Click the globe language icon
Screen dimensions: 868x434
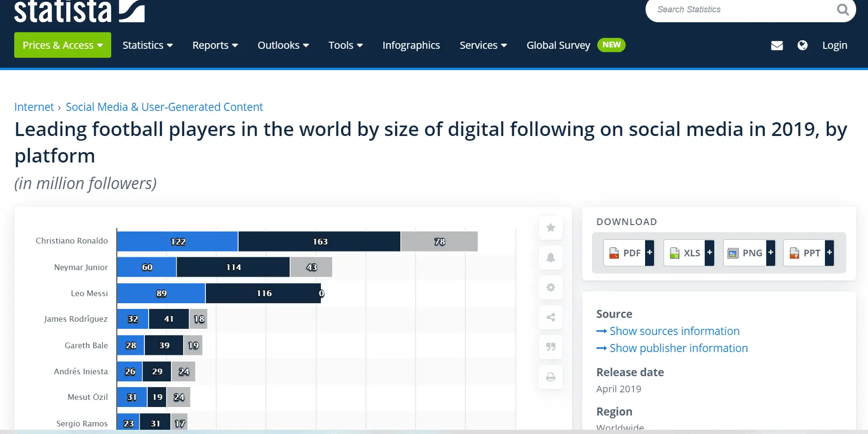(802, 45)
